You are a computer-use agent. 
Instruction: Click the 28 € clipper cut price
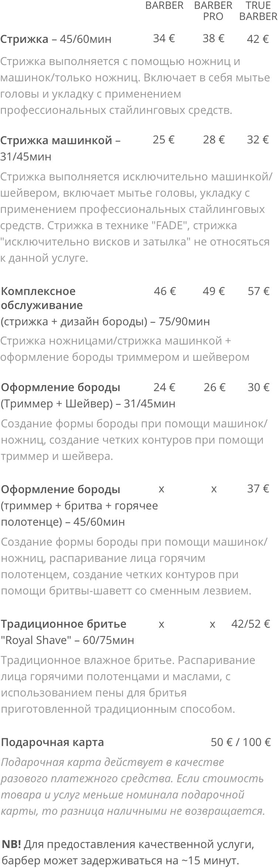click(214, 140)
